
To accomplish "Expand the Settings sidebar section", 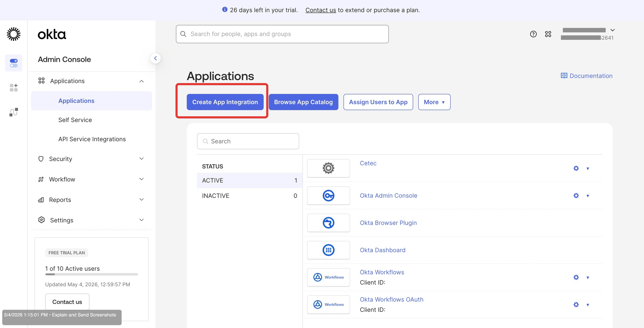I will pyautogui.click(x=141, y=220).
